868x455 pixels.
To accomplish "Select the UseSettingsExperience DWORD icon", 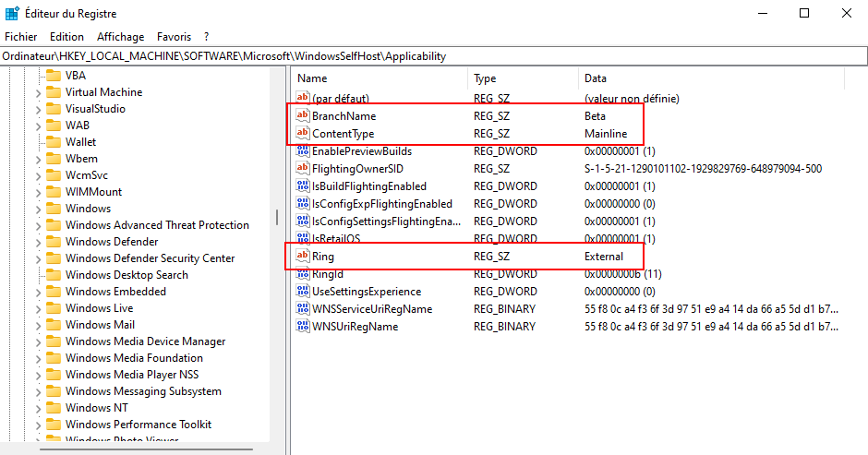I will 302,291.
